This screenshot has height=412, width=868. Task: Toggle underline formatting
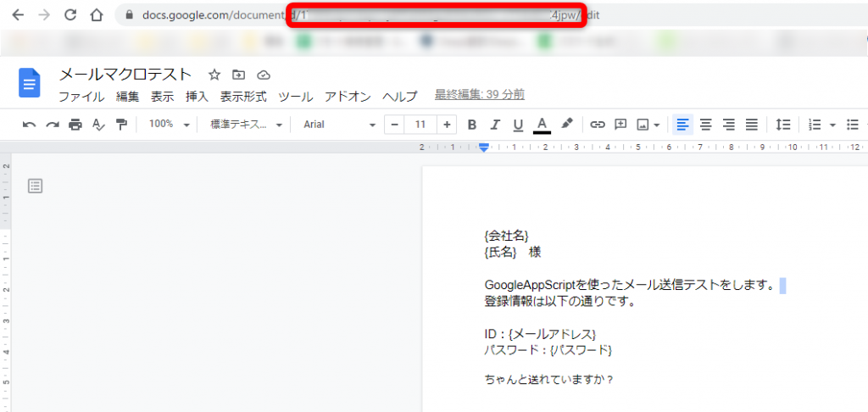coord(518,125)
